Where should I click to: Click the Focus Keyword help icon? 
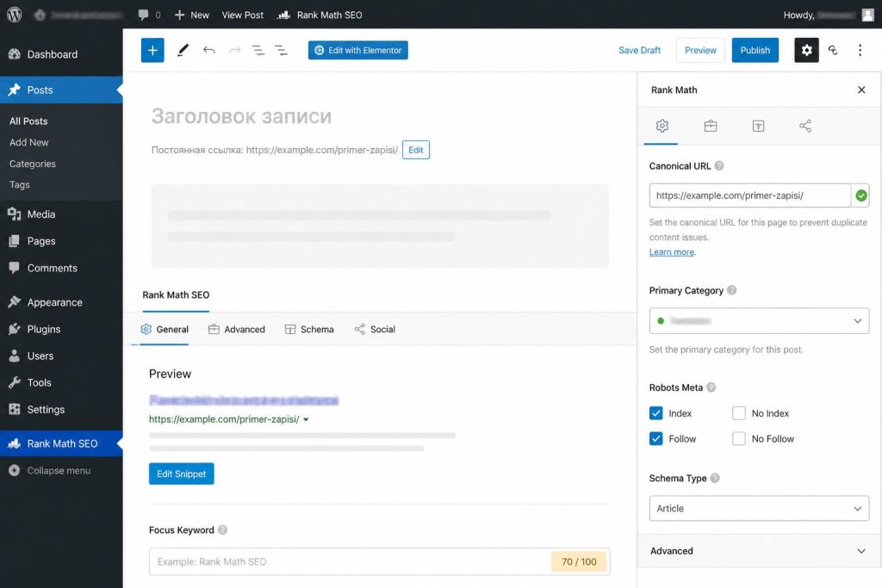click(x=223, y=529)
